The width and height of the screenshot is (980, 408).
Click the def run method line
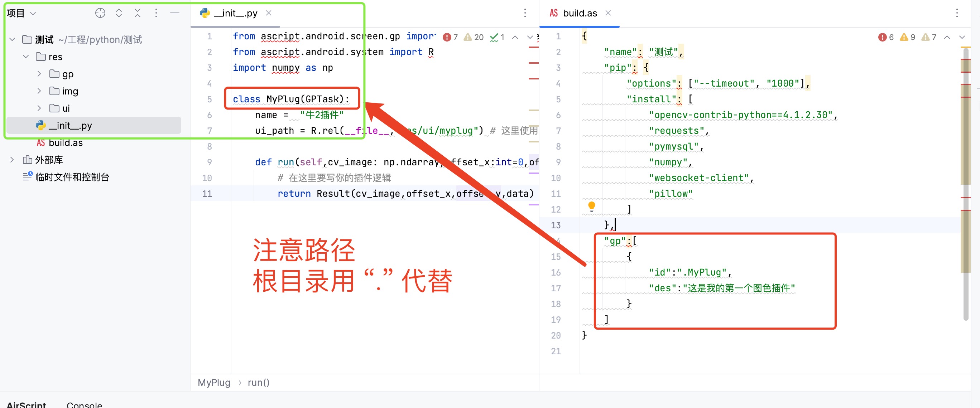coord(397,162)
